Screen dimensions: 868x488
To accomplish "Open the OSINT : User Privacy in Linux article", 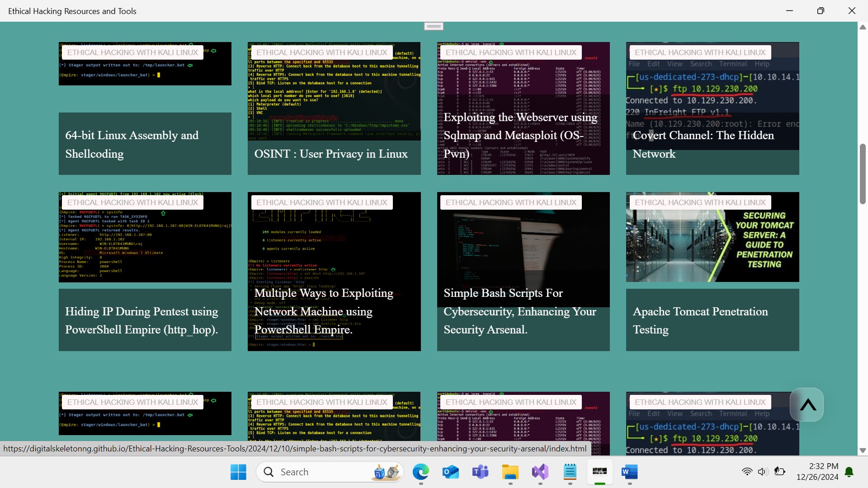I will [331, 154].
